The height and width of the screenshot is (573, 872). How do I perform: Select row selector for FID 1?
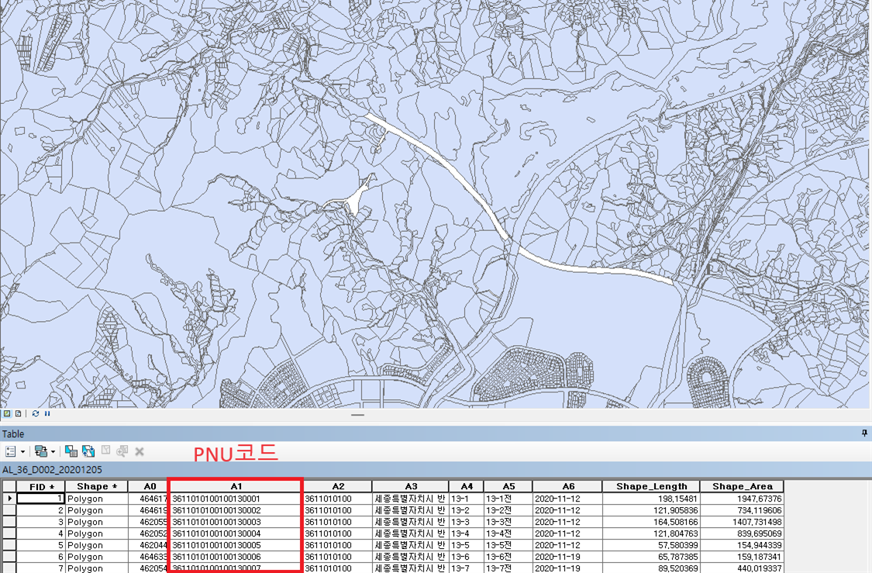[x=9, y=498]
